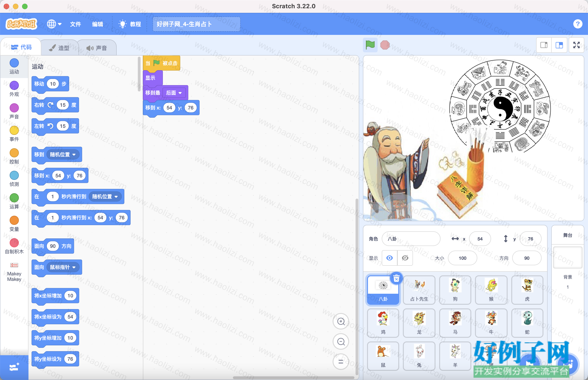588x380 pixels.
Task: Select the 外观 block category
Action: [14, 89]
